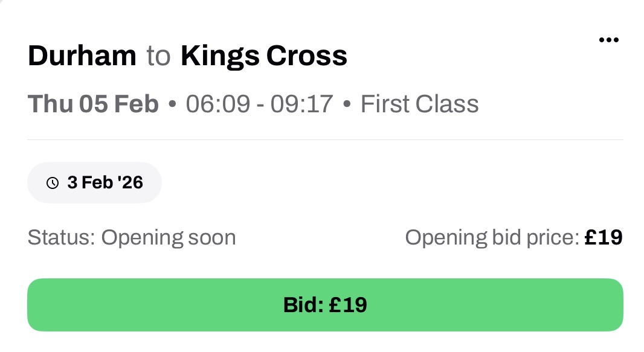
Task: Click the "Opening bid price:" label
Action: click(492, 237)
